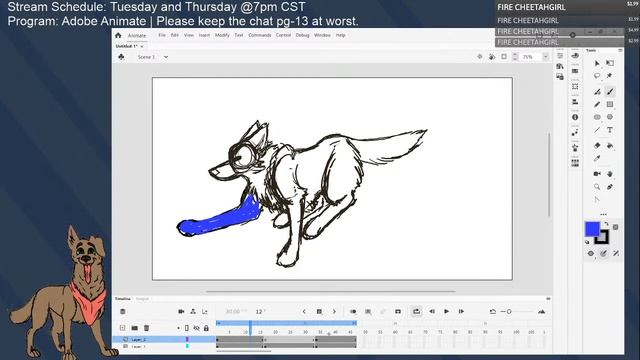This screenshot has height=360, width=640.
Task: Swap the fill and stroke colors
Action: coord(607,224)
